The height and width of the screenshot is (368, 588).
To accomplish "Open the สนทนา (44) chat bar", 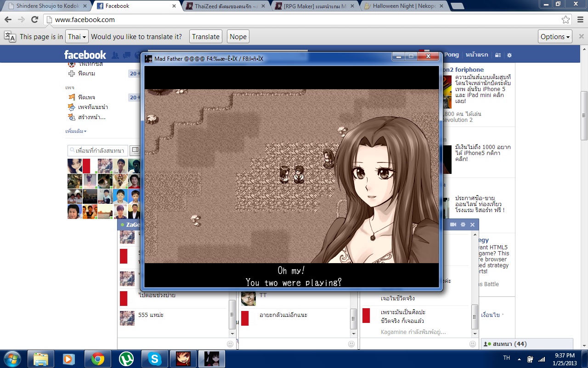I will click(527, 344).
